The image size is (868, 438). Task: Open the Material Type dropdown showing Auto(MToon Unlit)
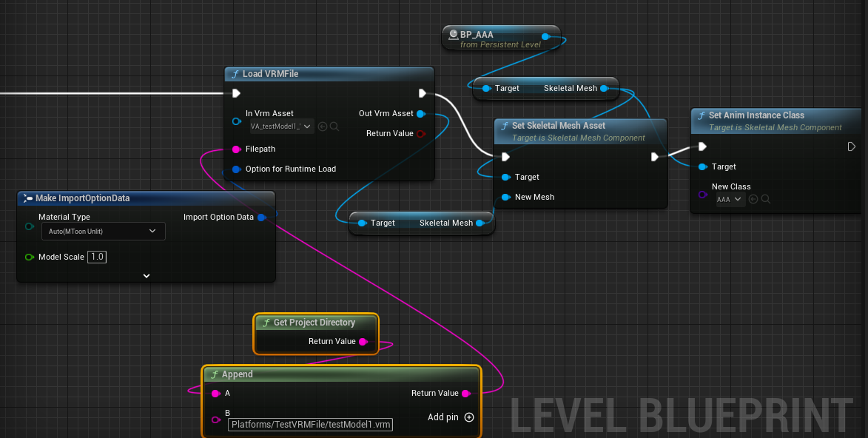pos(103,231)
